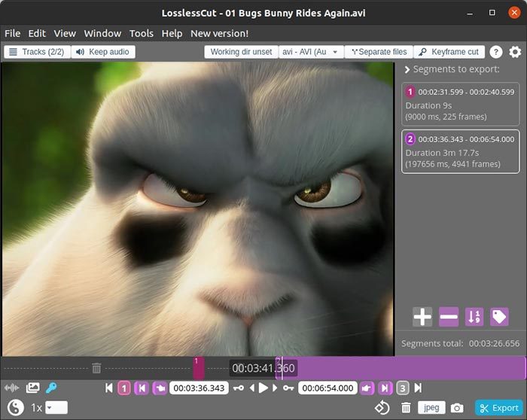Click the label segment tag icon
The image size is (527, 420).
pos(499,317)
